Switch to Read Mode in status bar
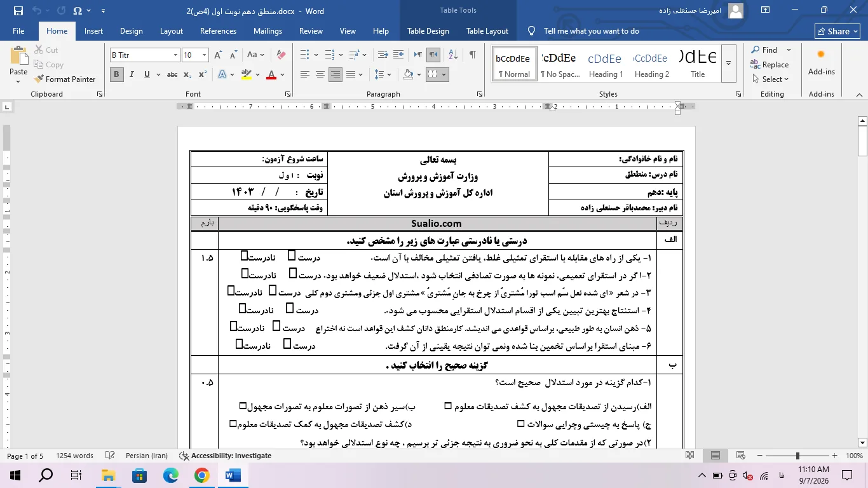Image resolution: width=868 pixels, height=488 pixels. coord(690,456)
